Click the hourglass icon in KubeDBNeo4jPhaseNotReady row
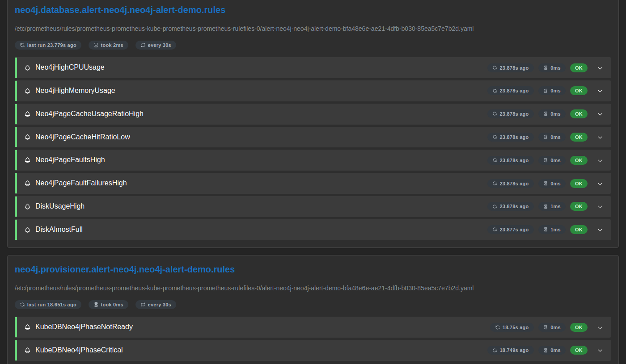The width and height of the screenshot is (626, 364). click(546, 327)
